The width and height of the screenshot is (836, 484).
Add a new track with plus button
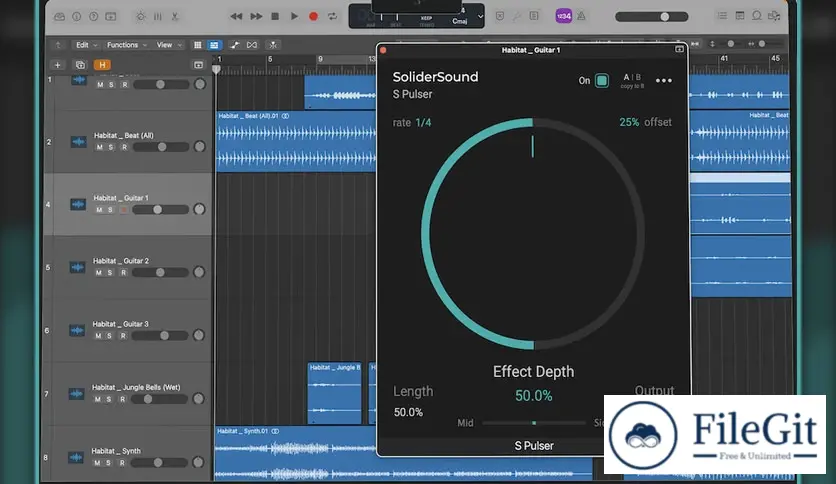58,65
